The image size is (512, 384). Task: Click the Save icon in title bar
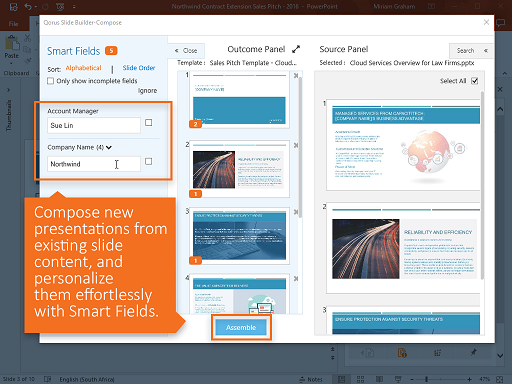[x=14, y=6]
